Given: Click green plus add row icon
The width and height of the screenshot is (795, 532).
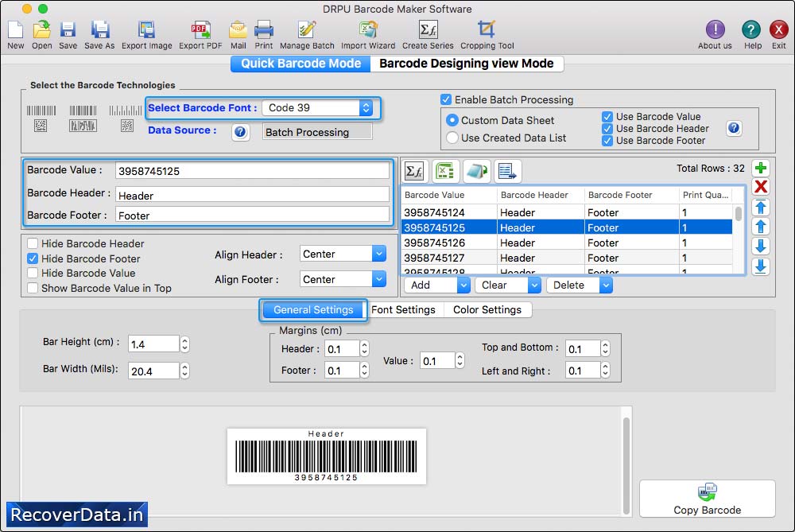Looking at the screenshot, I should click(761, 168).
